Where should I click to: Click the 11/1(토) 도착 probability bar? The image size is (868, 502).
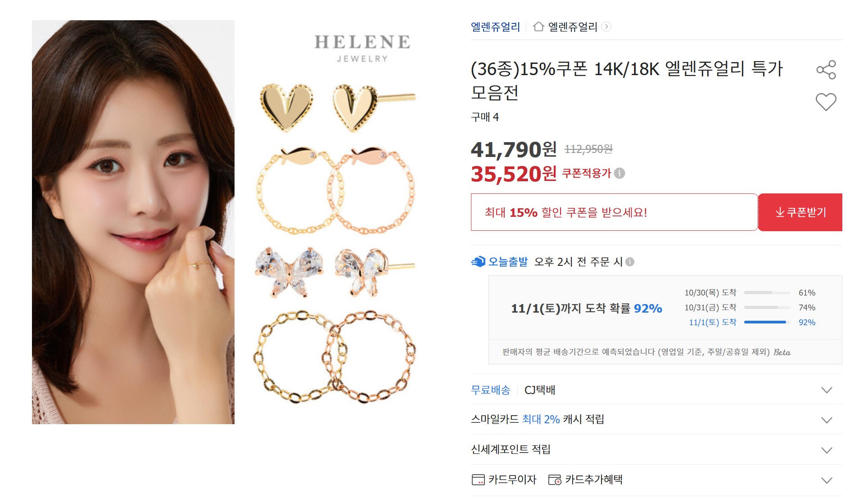pyautogui.click(x=767, y=322)
